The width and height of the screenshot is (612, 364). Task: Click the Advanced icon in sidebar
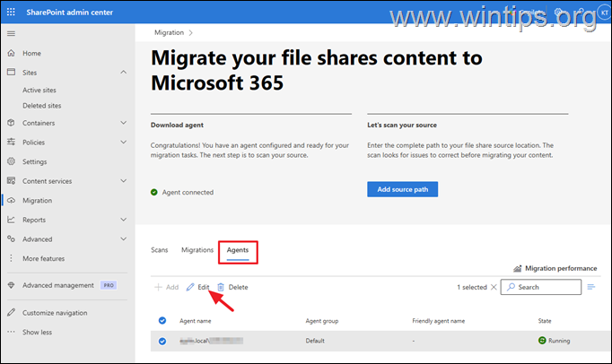coord(12,238)
